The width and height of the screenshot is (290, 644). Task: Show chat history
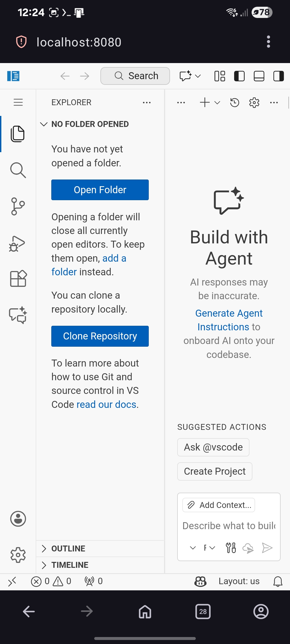click(234, 103)
